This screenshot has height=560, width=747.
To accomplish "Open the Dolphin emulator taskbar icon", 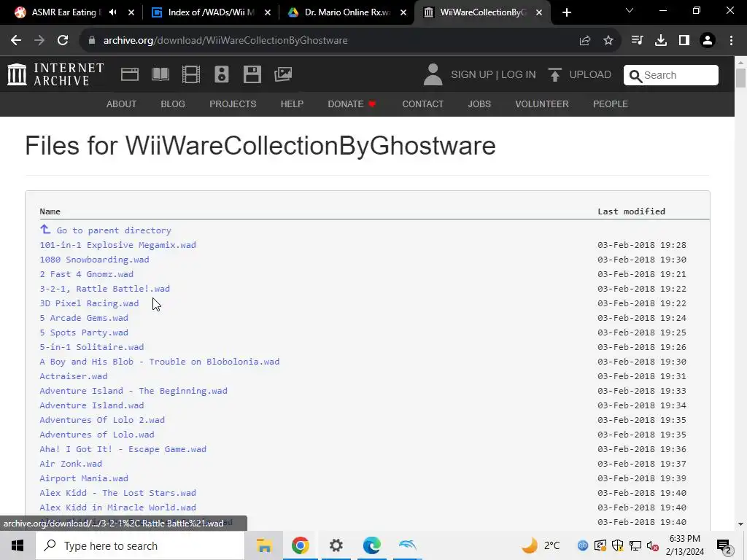I will (x=407, y=545).
